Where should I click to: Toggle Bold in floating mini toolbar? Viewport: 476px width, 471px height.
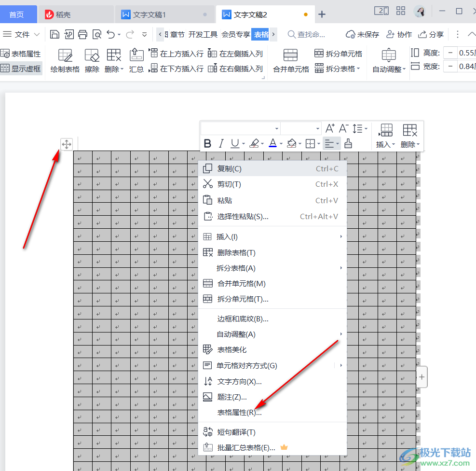208,143
